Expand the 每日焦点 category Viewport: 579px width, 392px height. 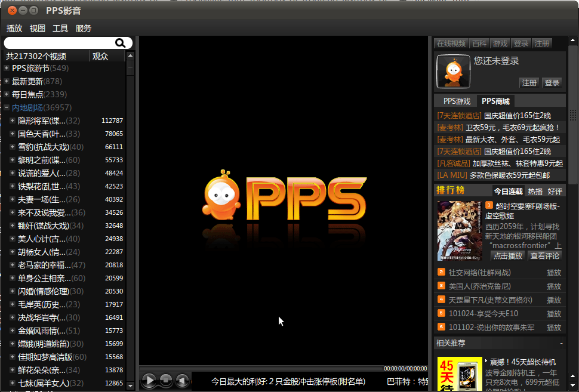[x=7, y=94]
